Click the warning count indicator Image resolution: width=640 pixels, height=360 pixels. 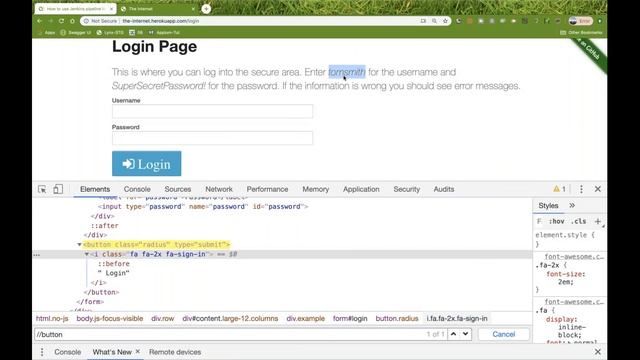pos(560,189)
